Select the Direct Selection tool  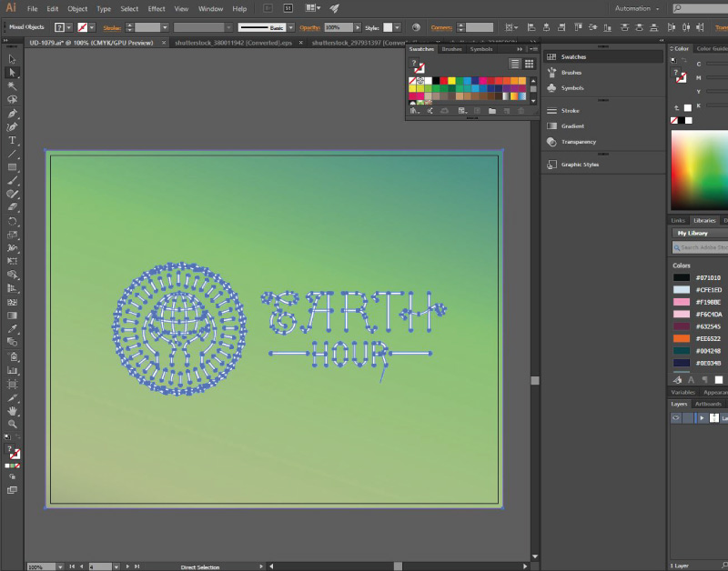[12, 73]
